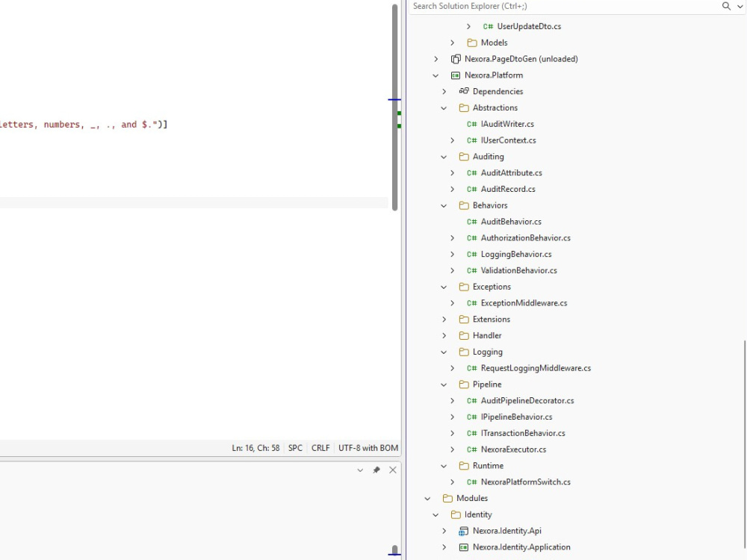
Task: Click ValidationBehavior.cs C# icon
Action: 471,270
